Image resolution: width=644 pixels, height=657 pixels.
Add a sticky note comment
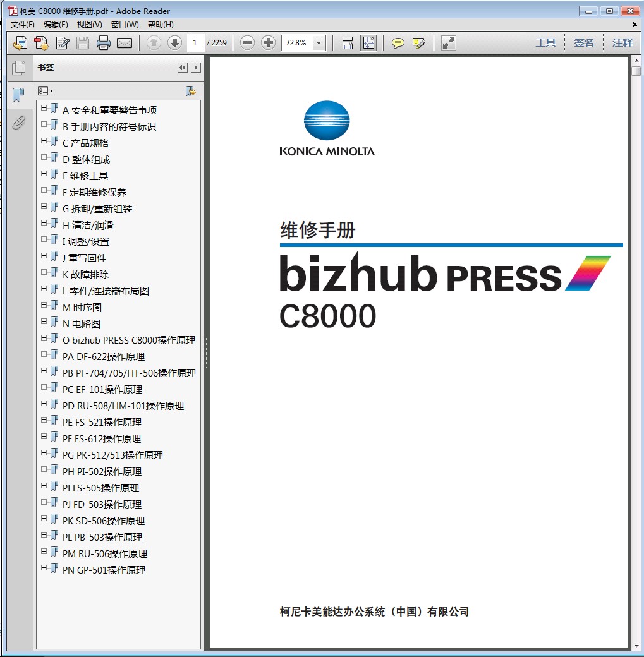[x=398, y=43]
